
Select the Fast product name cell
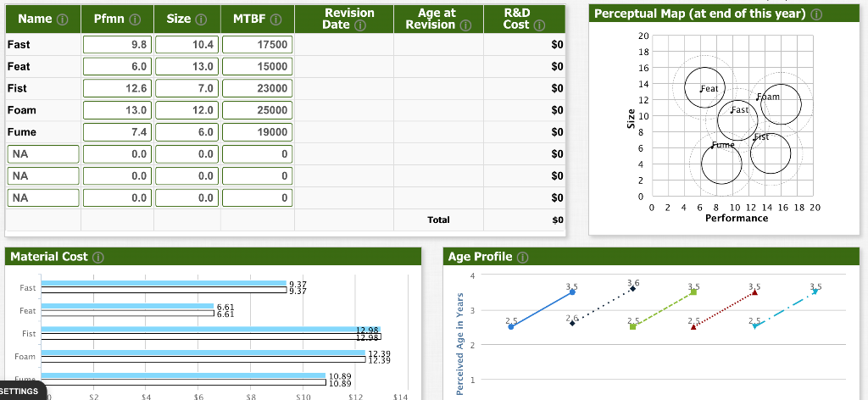click(x=43, y=45)
